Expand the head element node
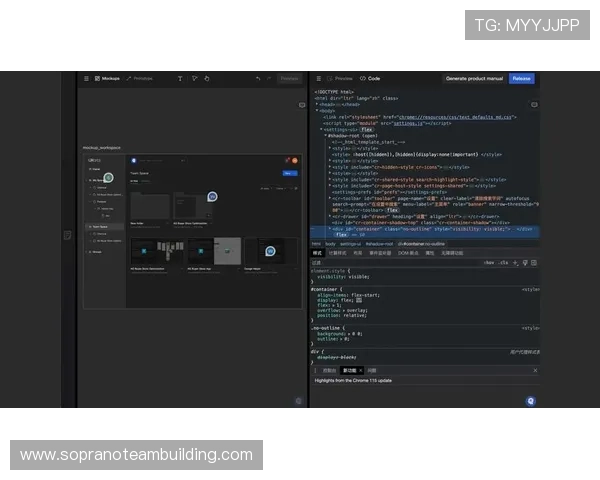Image resolution: width=600 pixels, height=480 pixels. (317, 103)
